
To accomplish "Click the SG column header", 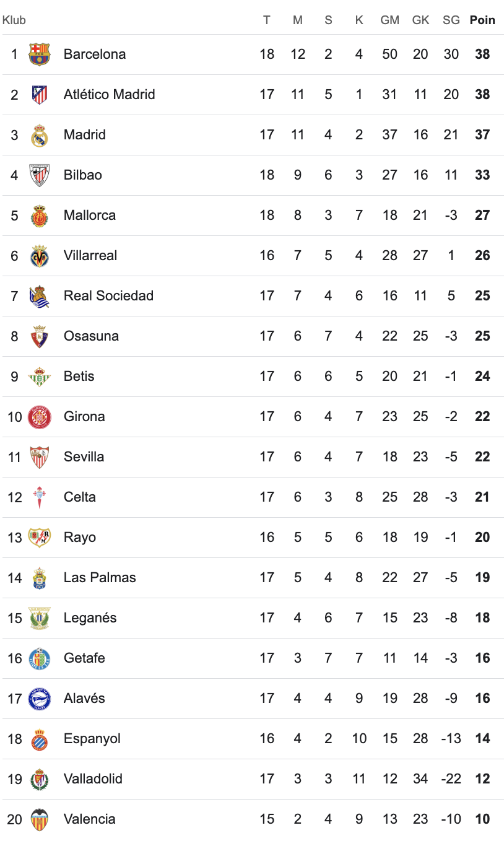I will click(451, 20).
